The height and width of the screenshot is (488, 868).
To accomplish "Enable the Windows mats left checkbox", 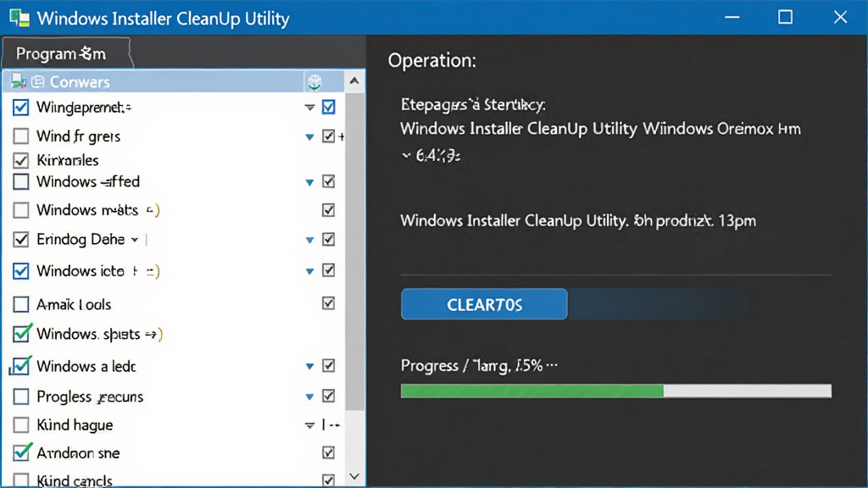I will 21,210.
